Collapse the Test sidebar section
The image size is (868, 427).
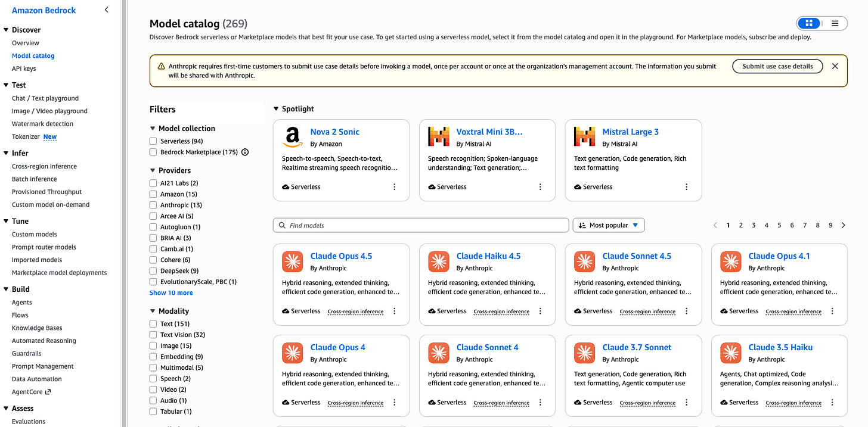tap(6, 85)
